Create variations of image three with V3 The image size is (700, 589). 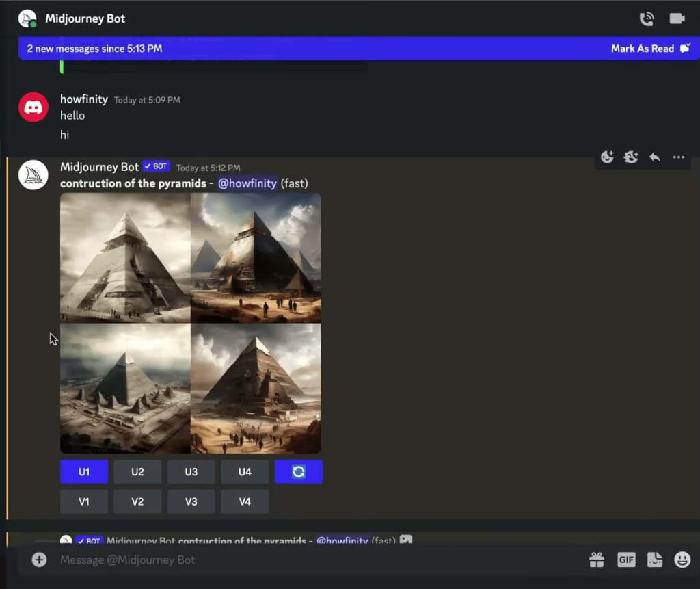(191, 502)
